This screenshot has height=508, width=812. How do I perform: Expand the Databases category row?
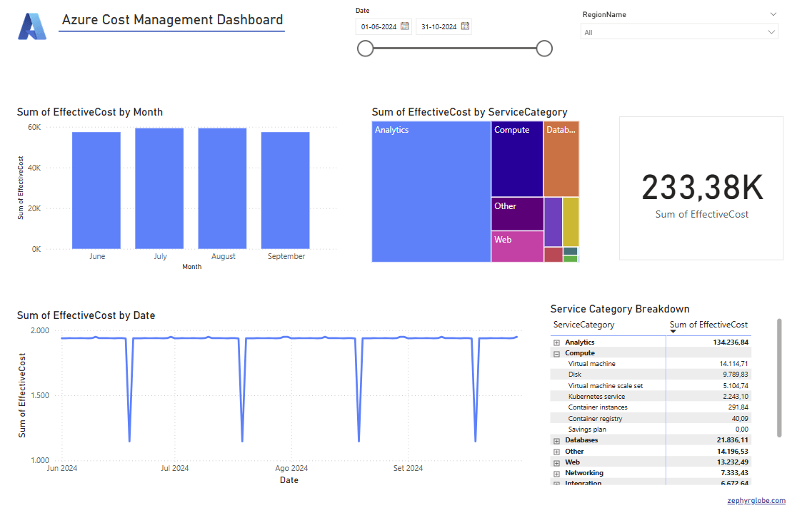(x=556, y=441)
